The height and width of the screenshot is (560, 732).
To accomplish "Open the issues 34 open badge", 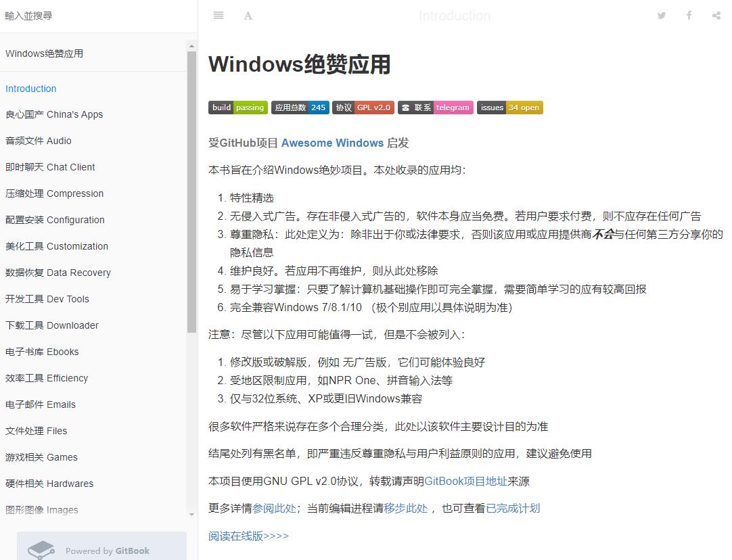I will point(509,108).
